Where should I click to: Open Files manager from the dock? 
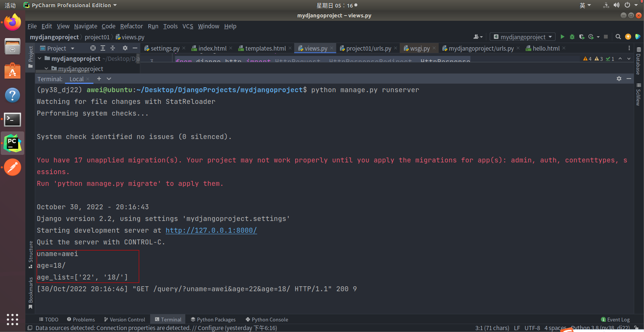click(12, 46)
